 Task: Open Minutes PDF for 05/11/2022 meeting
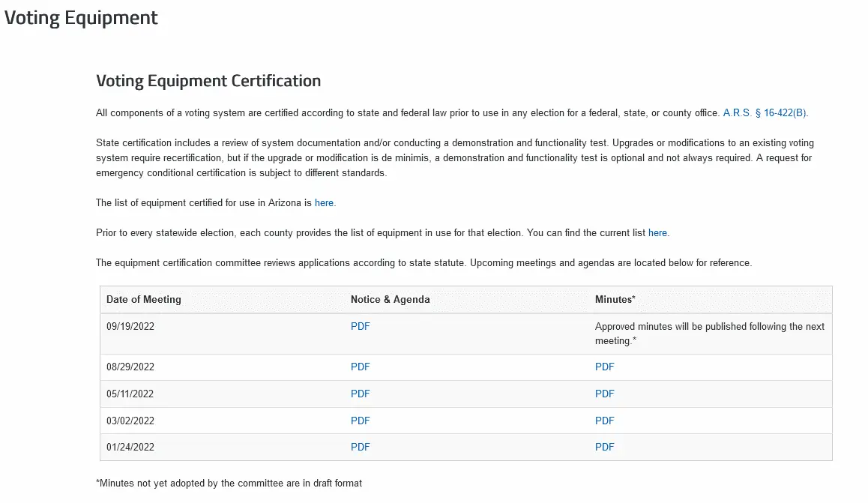(x=604, y=394)
